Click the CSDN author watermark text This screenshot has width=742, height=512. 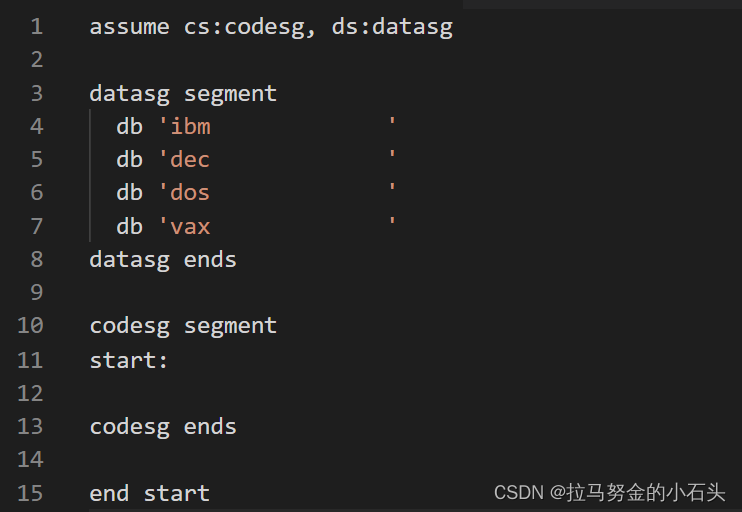pyautogui.click(x=610, y=492)
